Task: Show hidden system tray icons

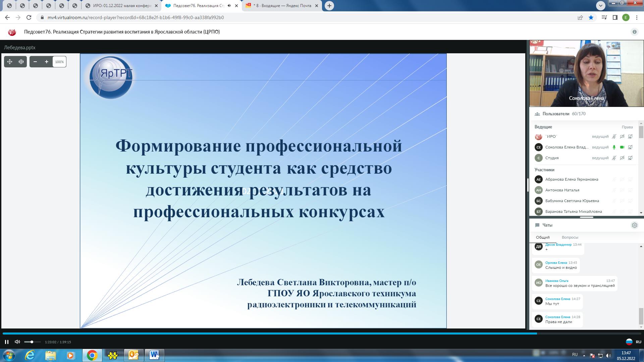Action: (x=584, y=355)
